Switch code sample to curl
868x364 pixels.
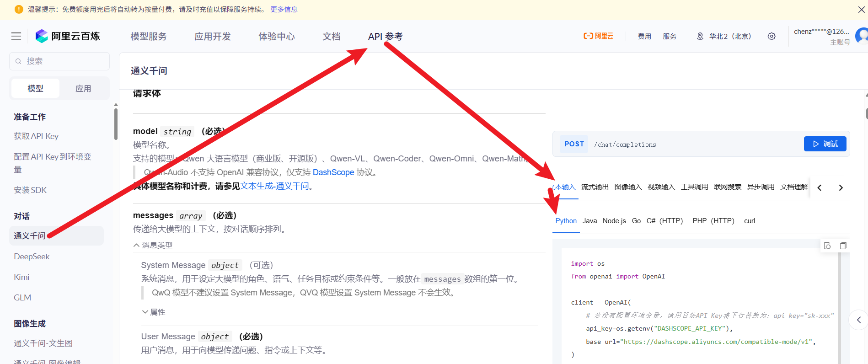pos(750,221)
